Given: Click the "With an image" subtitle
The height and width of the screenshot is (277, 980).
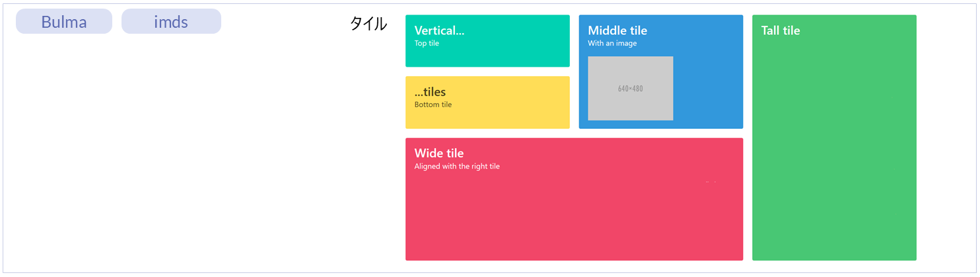Looking at the screenshot, I should 612,44.
